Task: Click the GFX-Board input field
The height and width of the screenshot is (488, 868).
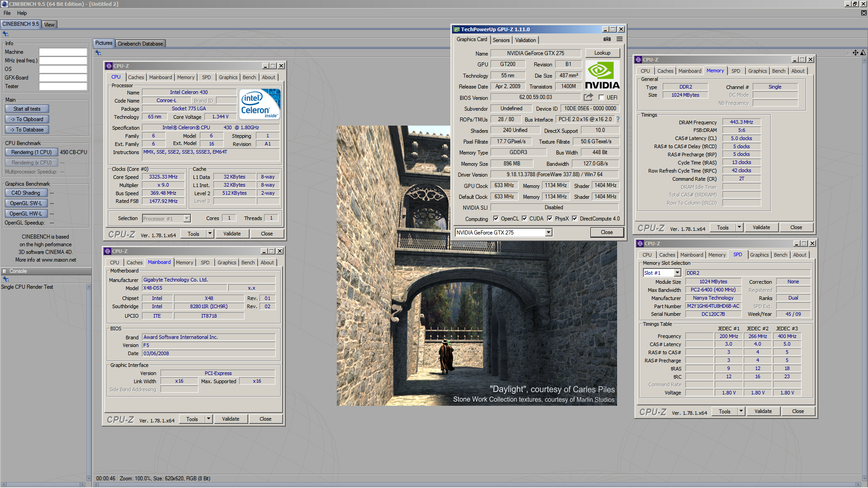Action: [x=63, y=78]
